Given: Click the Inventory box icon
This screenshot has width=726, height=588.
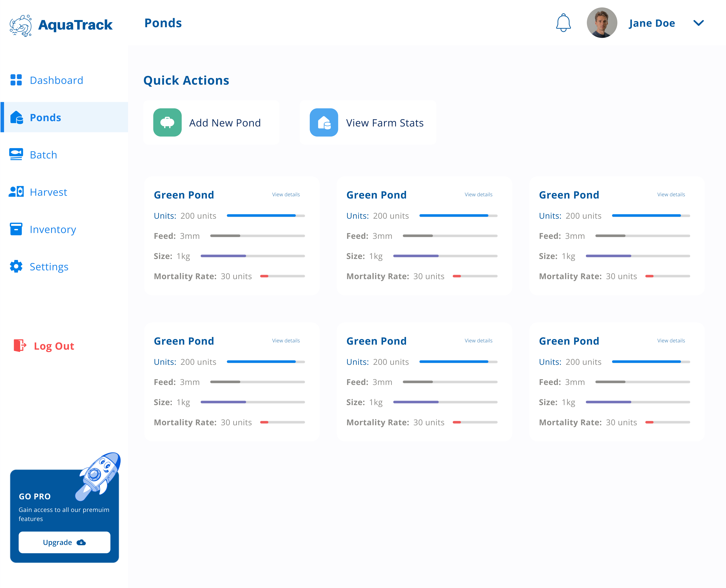Looking at the screenshot, I should coord(16,229).
